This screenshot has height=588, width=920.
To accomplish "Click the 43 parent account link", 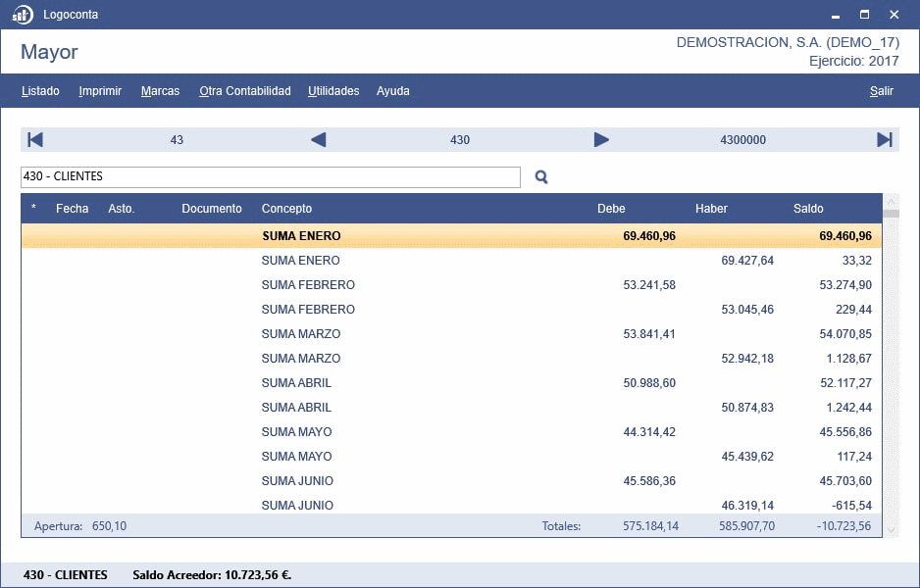I will pos(177,140).
